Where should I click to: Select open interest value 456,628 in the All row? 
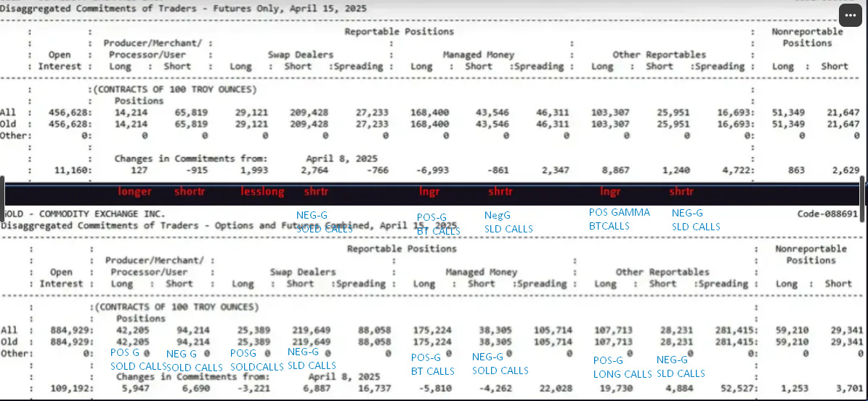click(x=70, y=113)
